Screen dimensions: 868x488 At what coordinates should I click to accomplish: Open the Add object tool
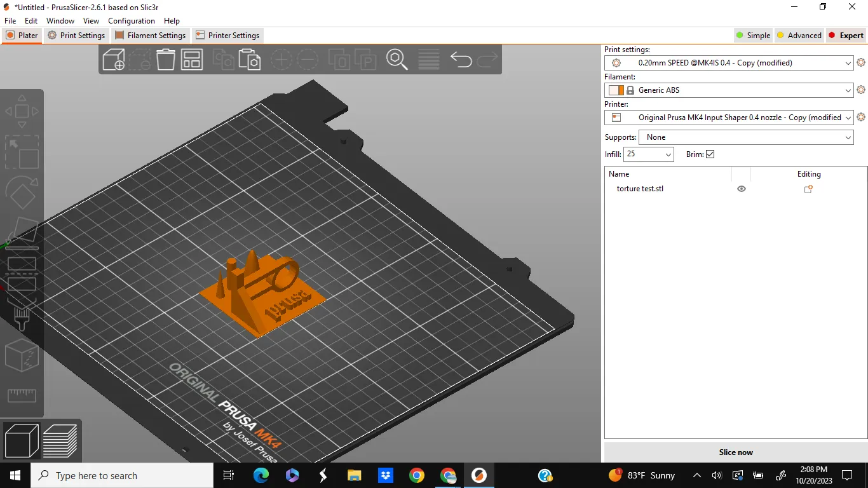[113, 59]
